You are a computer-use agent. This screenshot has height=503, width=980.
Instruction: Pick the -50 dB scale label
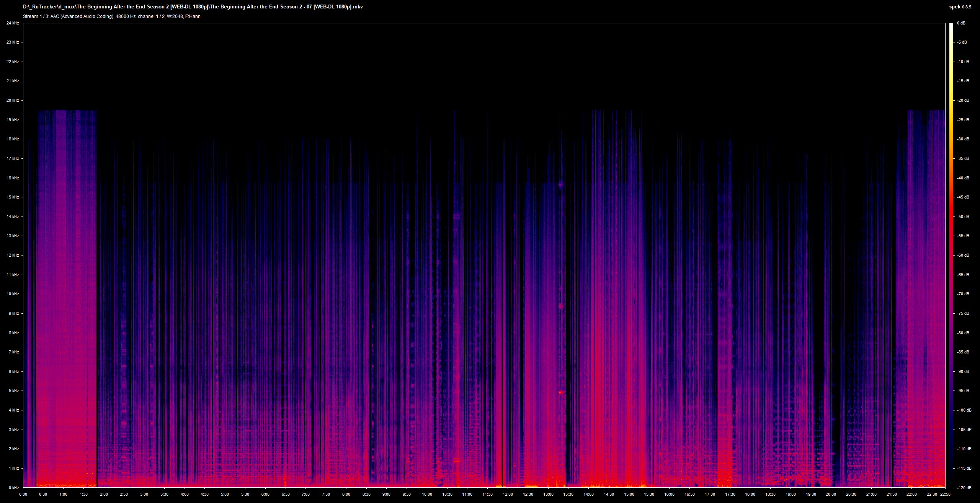pyautogui.click(x=963, y=217)
